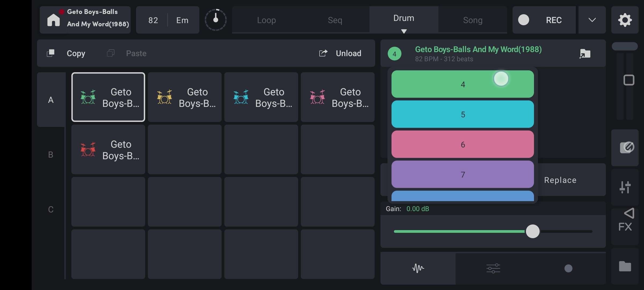
Task: Switch to the Seq tab
Action: coord(335,20)
